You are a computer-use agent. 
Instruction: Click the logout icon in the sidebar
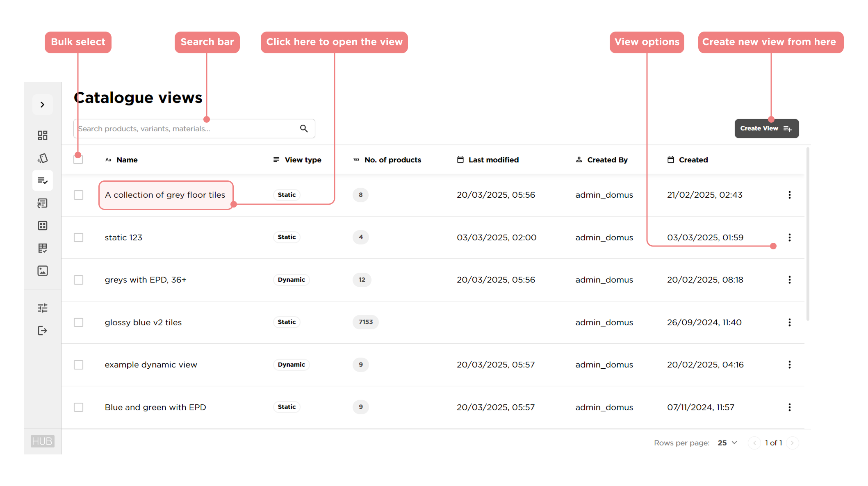43,331
